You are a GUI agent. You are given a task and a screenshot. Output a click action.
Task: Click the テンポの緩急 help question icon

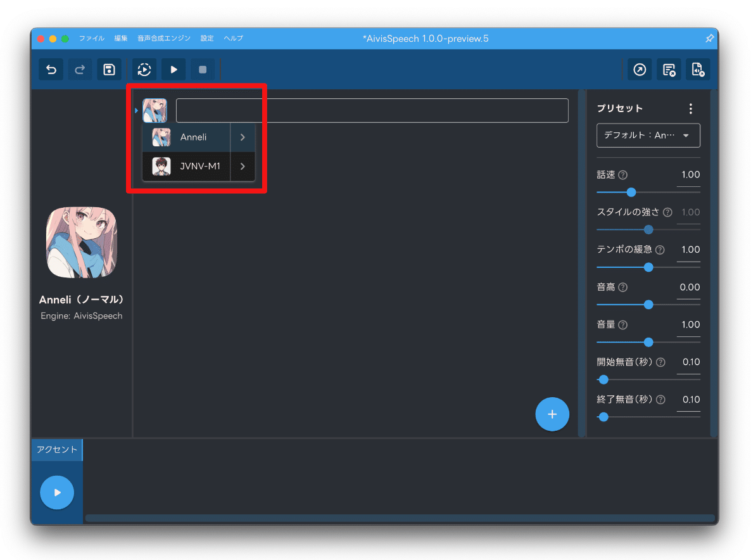[x=660, y=250]
